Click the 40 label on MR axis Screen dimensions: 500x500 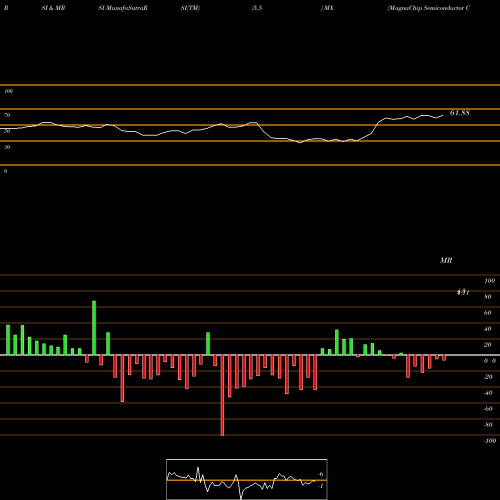pos(488,329)
